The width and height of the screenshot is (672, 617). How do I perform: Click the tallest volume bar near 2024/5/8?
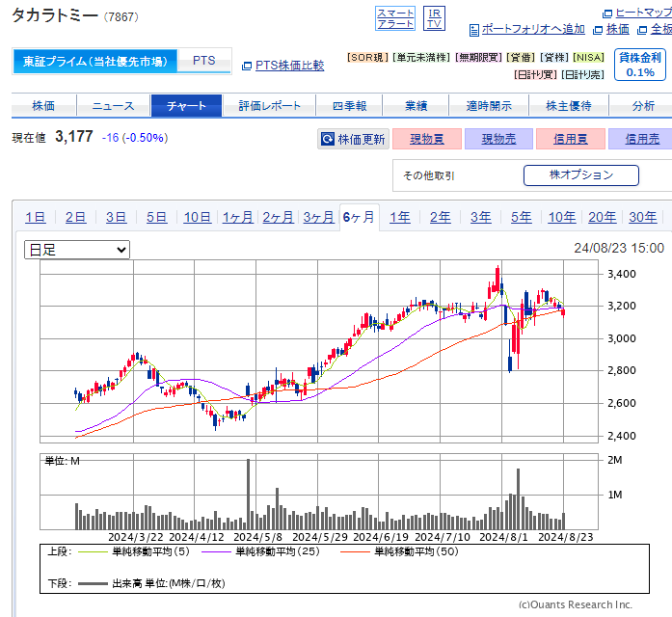click(x=248, y=494)
